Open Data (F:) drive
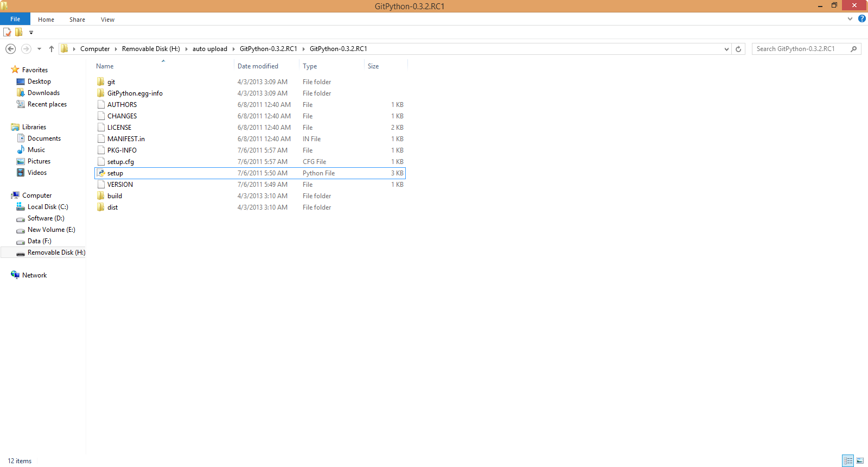This screenshot has width=868, height=467. coord(40,241)
